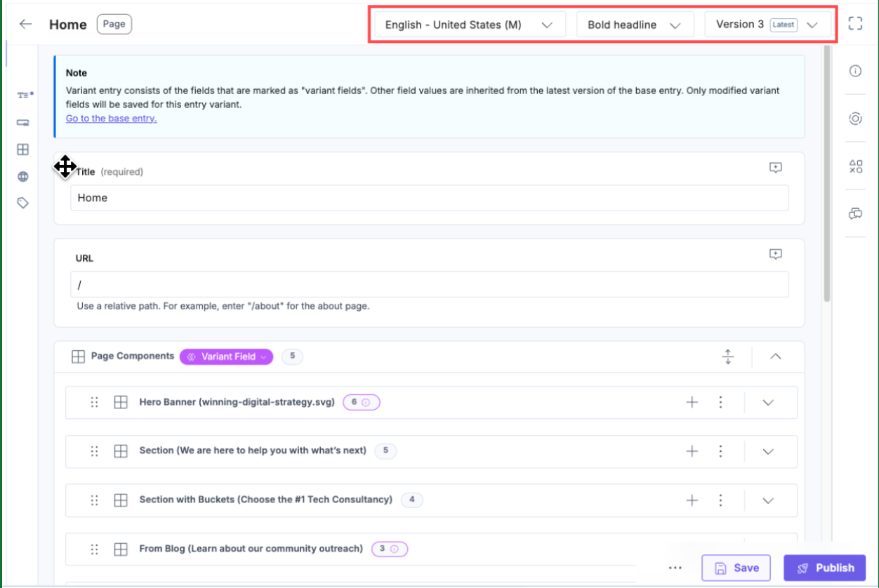Image resolution: width=879 pixels, height=588 pixels.
Task: Click the Save button
Action: (736, 568)
